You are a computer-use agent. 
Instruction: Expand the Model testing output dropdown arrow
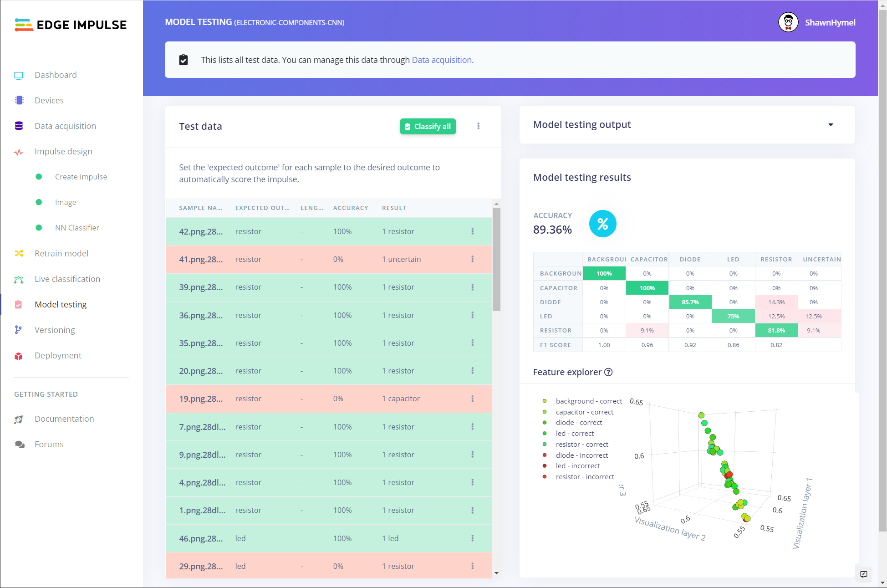(831, 125)
